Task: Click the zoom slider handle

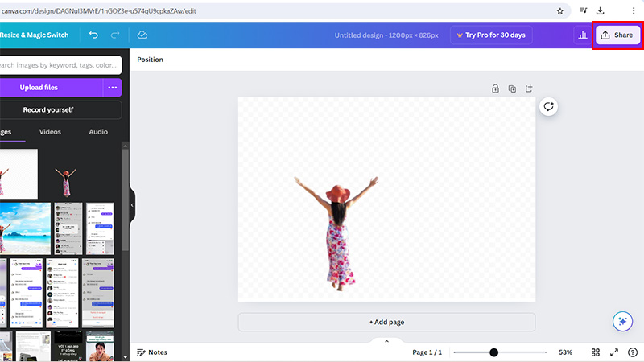Action: pyautogui.click(x=493, y=352)
